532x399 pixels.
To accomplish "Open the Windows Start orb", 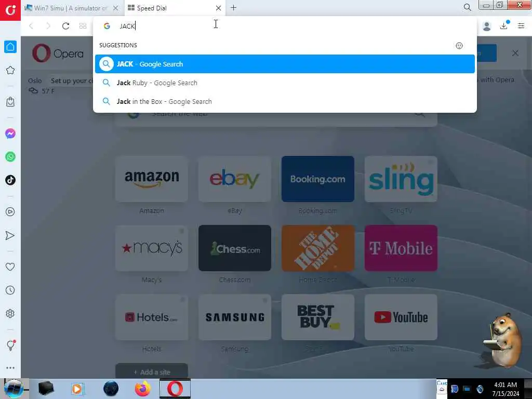I will pos(14,389).
